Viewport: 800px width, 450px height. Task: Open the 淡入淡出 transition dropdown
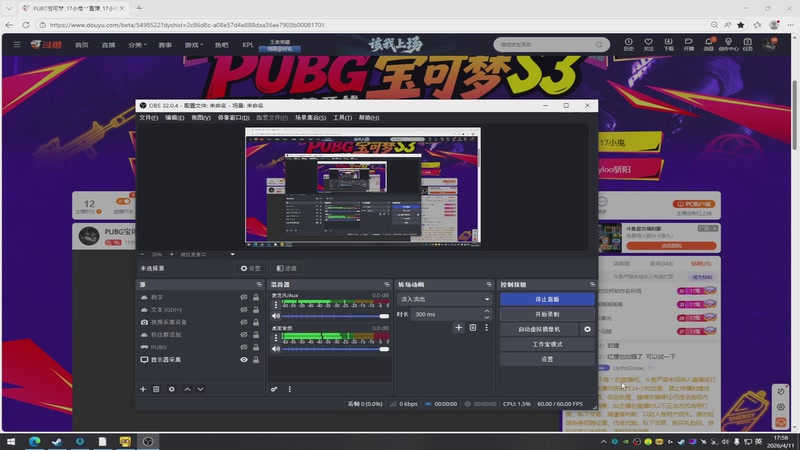[x=444, y=299]
